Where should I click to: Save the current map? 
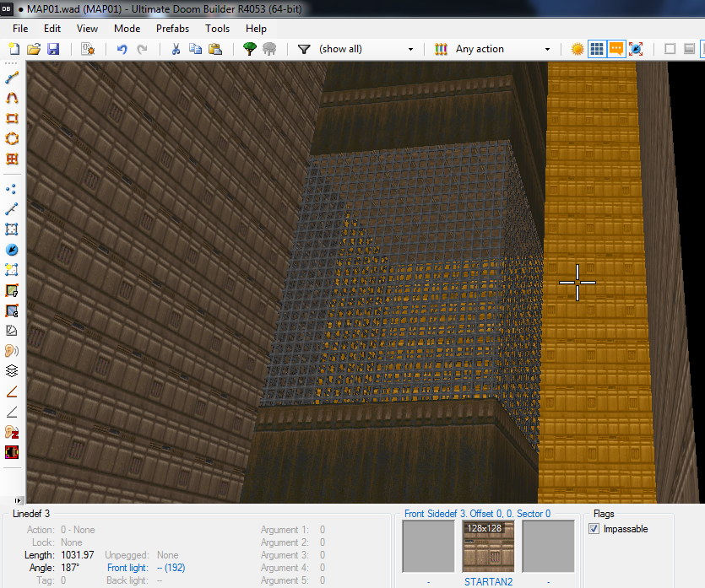click(x=53, y=49)
